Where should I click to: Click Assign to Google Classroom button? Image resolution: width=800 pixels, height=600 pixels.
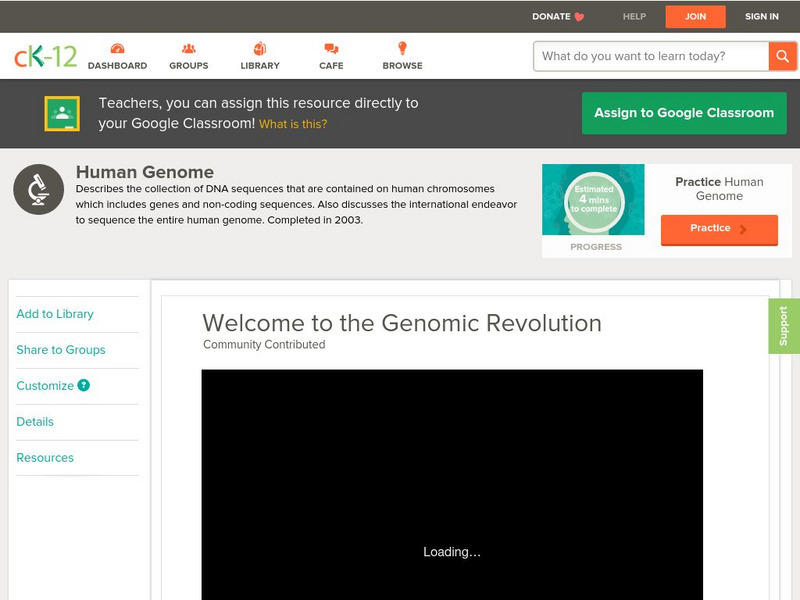coord(684,113)
